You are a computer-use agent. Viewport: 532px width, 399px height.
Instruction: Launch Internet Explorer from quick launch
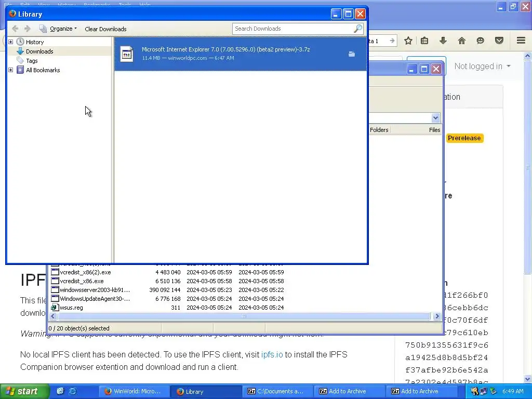pos(73,391)
